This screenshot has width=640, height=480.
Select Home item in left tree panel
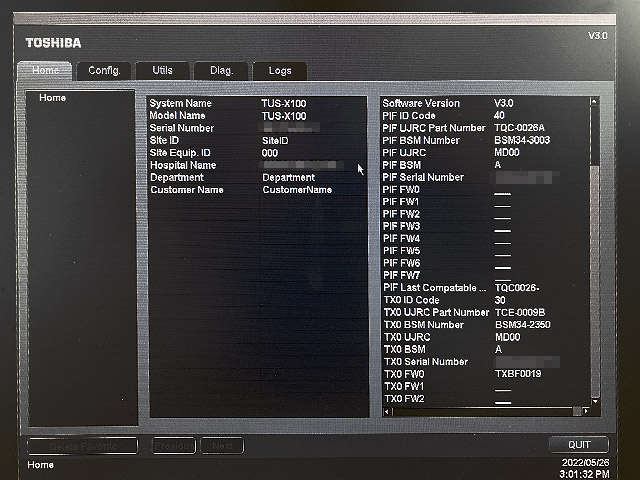[52, 98]
